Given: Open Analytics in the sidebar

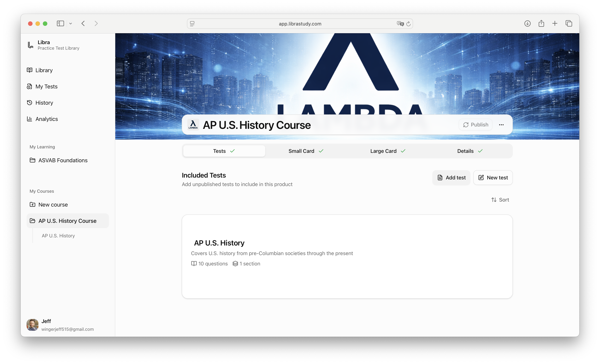Looking at the screenshot, I should 47,119.
